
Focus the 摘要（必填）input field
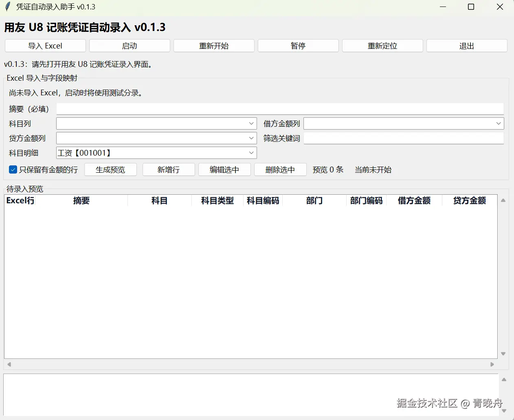[280, 109]
